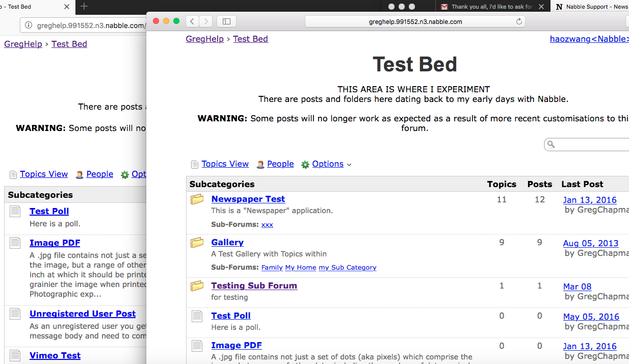Expand the Options dropdown menu
The width and height of the screenshot is (629, 364).
[349, 165]
